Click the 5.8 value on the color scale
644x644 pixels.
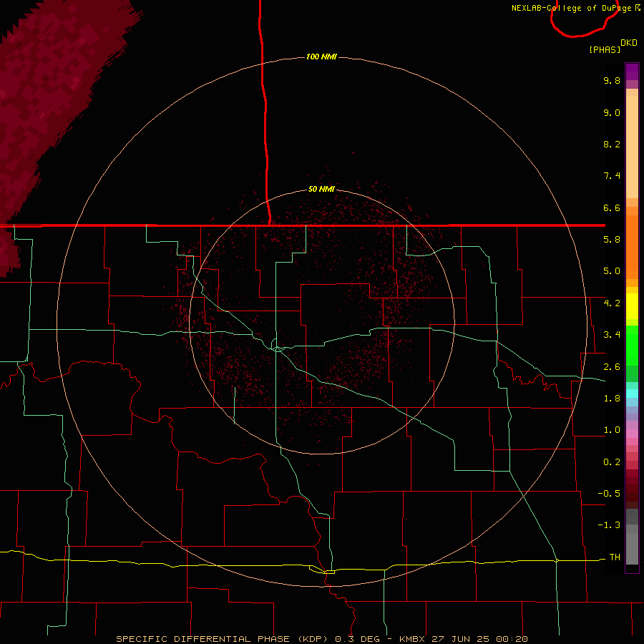612,240
